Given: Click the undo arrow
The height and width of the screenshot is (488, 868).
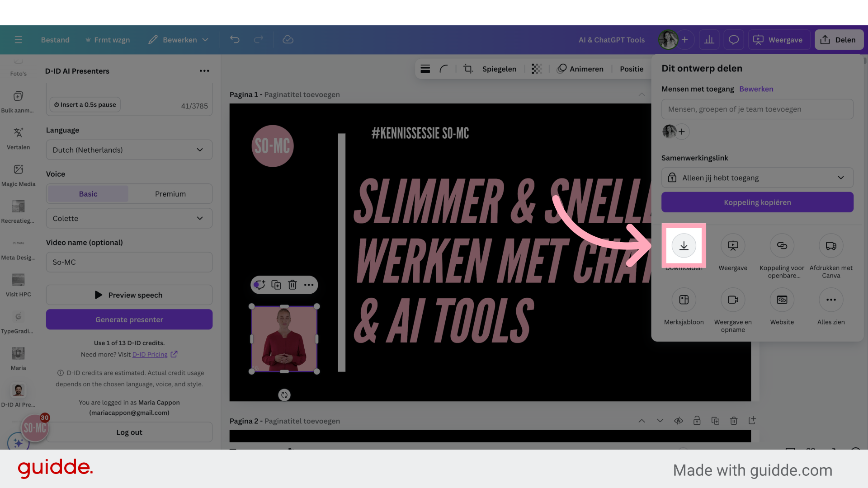Looking at the screenshot, I should point(235,40).
